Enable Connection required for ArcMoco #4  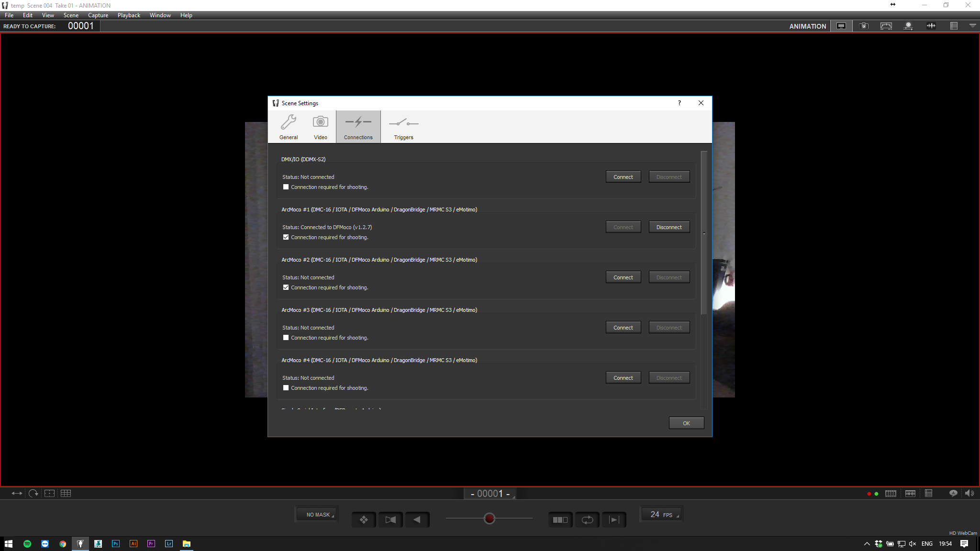click(286, 387)
